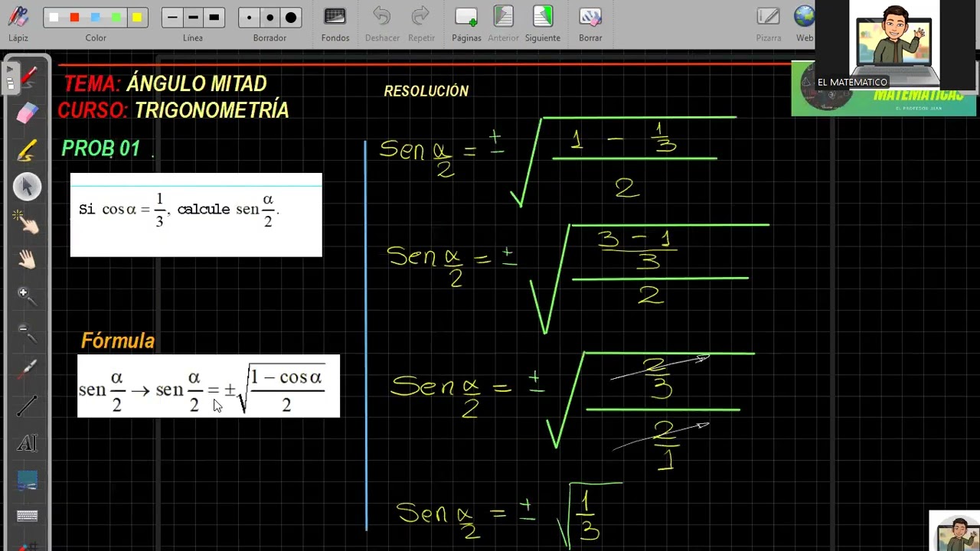Image resolution: width=980 pixels, height=551 pixels.
Task: Pick the light blue color swatch
Action: [x=95, y=18]
